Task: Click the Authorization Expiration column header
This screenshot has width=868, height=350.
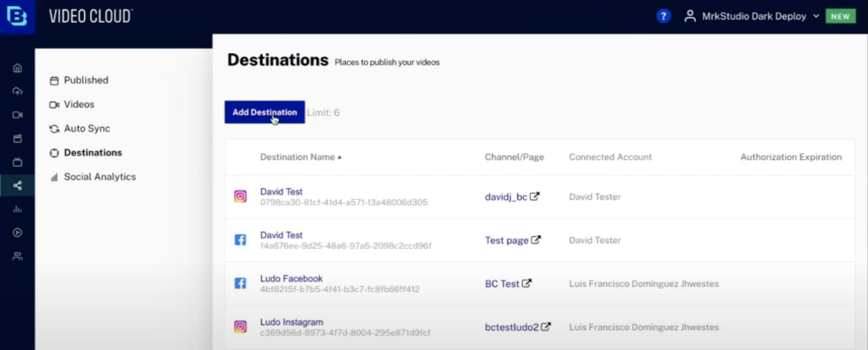Action: [x=791, y=157]
